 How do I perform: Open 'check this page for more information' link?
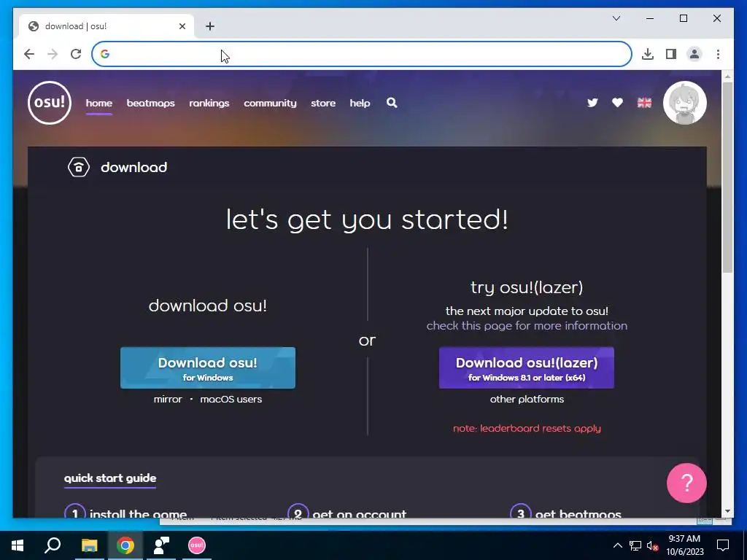pos(527,326)
